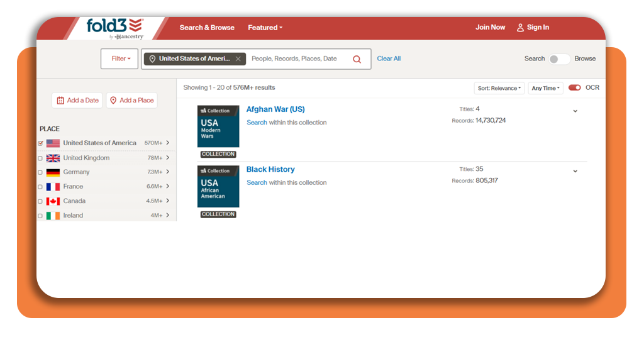This screenshot has width=644, height=337.
Task: Remove United States of America search chip
Action: tap(238, 58)
